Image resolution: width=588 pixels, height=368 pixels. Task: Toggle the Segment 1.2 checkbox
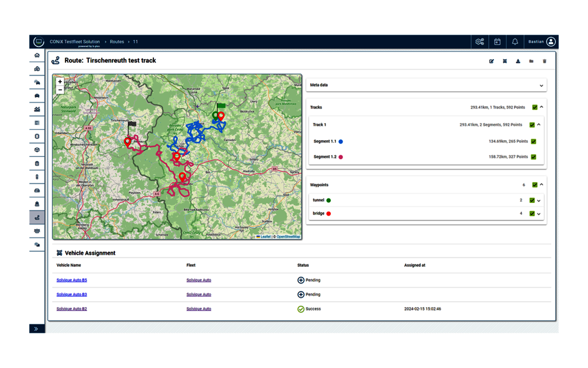tap(533, 157)
